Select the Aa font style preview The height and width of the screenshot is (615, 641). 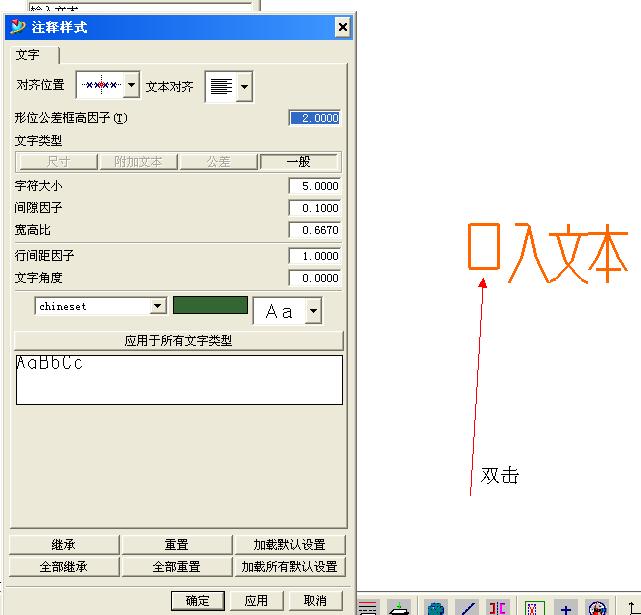[279, 311]
